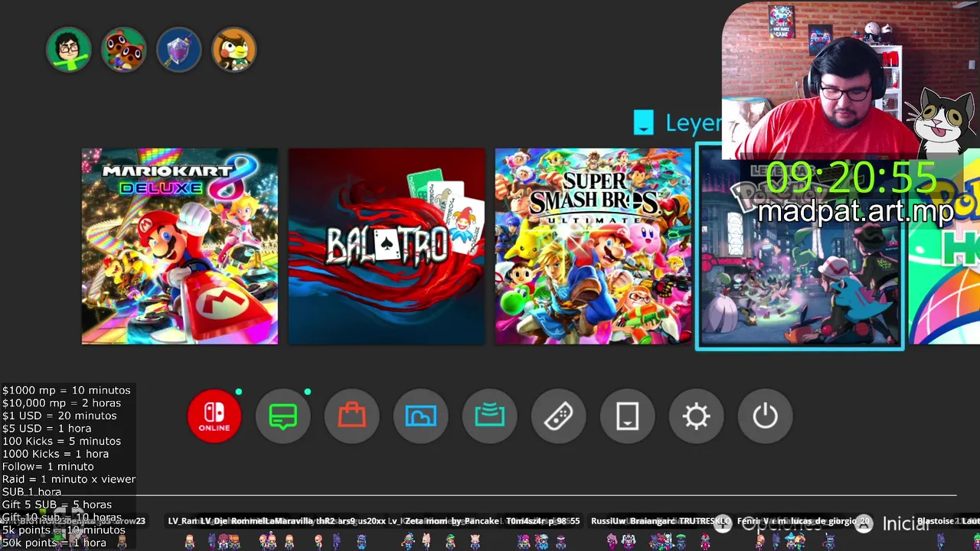980x551 pixels.
Task: Click the '$5 USD = 1 hora' line
Action: coord(47,429)
